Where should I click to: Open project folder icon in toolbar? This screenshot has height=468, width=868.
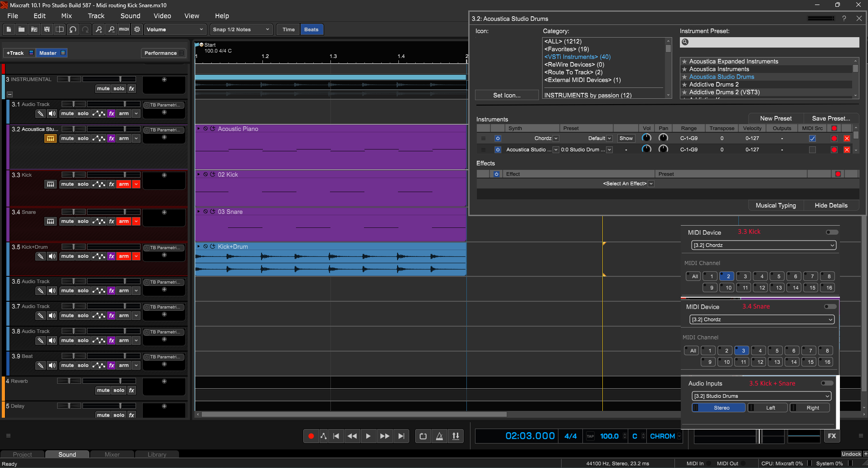pos(21,29)
